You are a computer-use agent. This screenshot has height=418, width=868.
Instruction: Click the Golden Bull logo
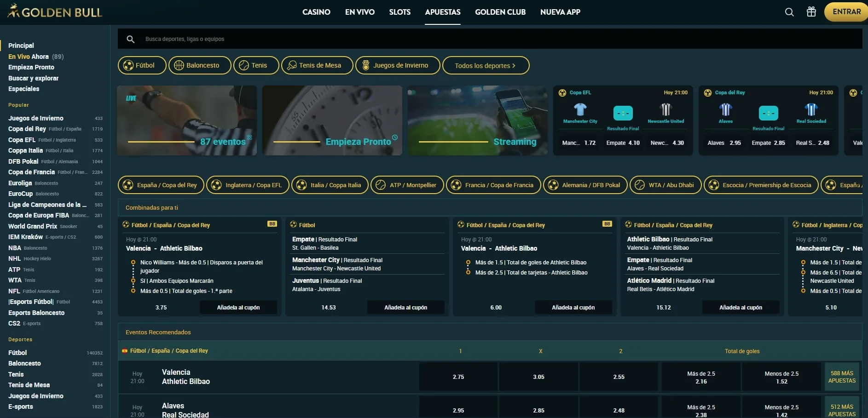pyautogui.click(x=53, y=11)
